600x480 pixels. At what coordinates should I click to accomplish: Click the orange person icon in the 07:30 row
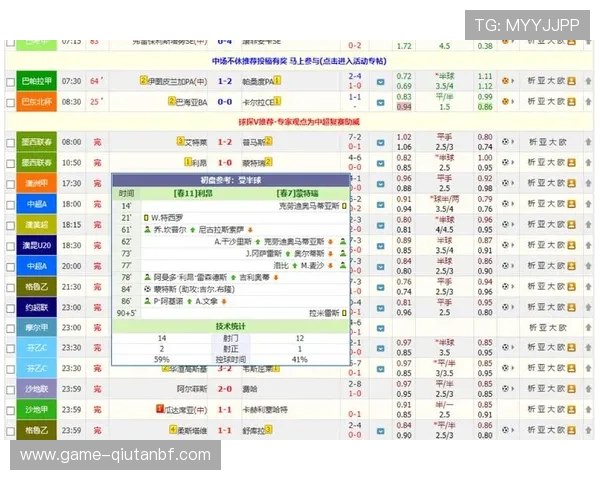tap(571, 81)
